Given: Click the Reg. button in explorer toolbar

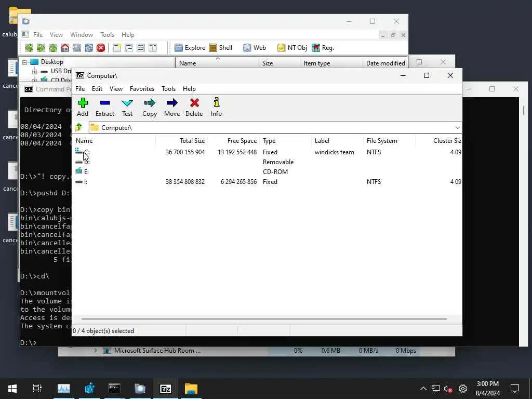Looking at the screenshot, I should coord(323,48).
